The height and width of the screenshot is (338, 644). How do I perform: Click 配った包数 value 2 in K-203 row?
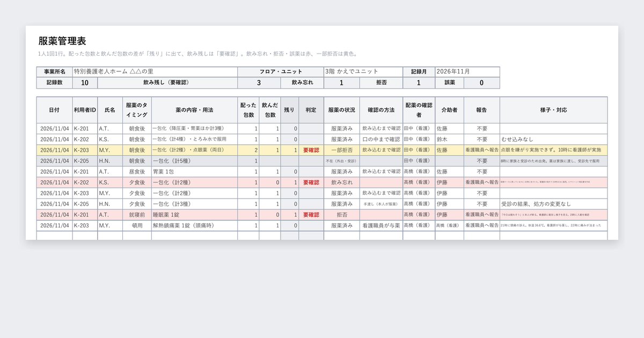(248, 150)
